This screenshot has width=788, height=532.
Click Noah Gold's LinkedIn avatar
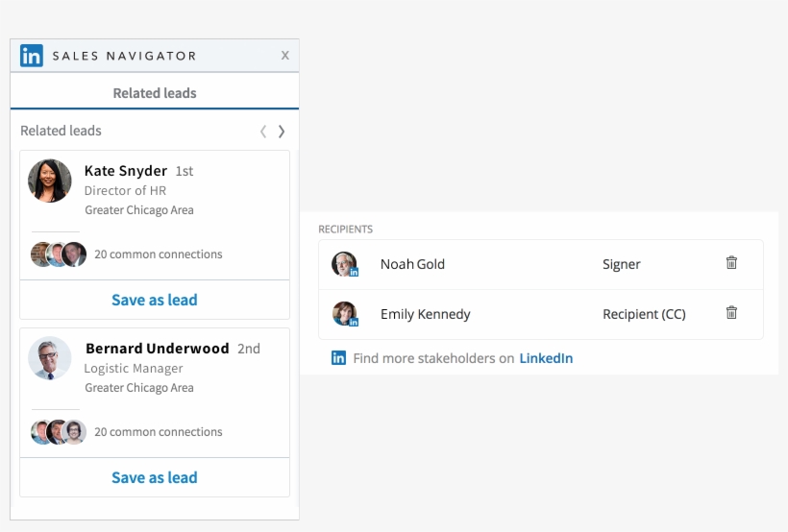pyautogui.click(x=344, y=264)
